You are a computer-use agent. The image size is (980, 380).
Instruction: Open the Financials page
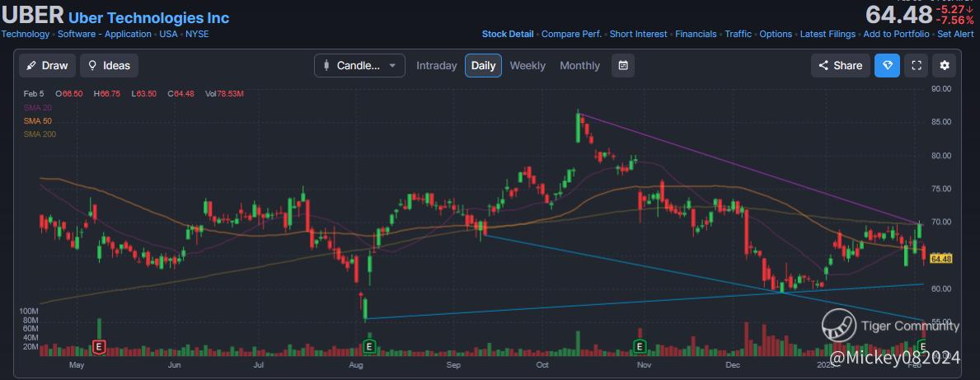[696, 35]
